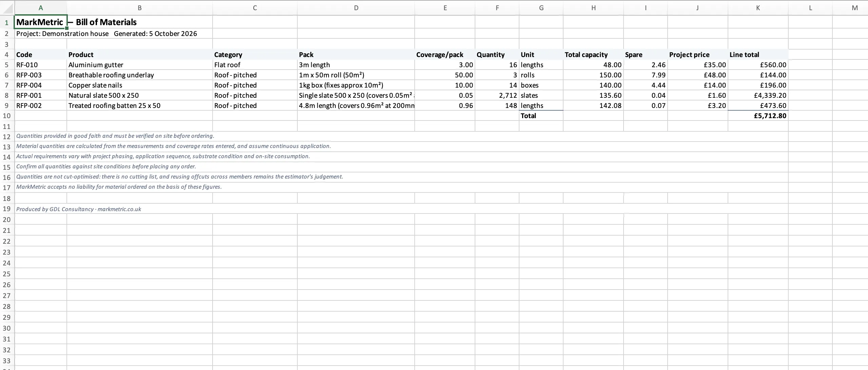Select the 'boxes' unit cell

pyautogui.click(x=541, y=85)
